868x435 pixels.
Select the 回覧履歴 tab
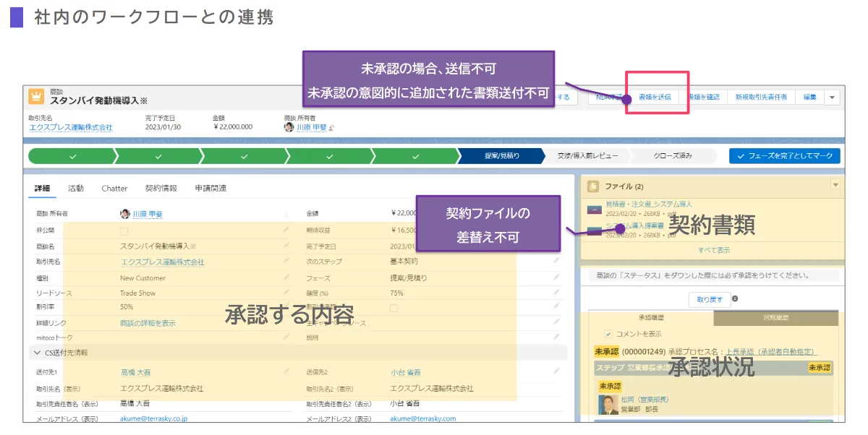776,318
